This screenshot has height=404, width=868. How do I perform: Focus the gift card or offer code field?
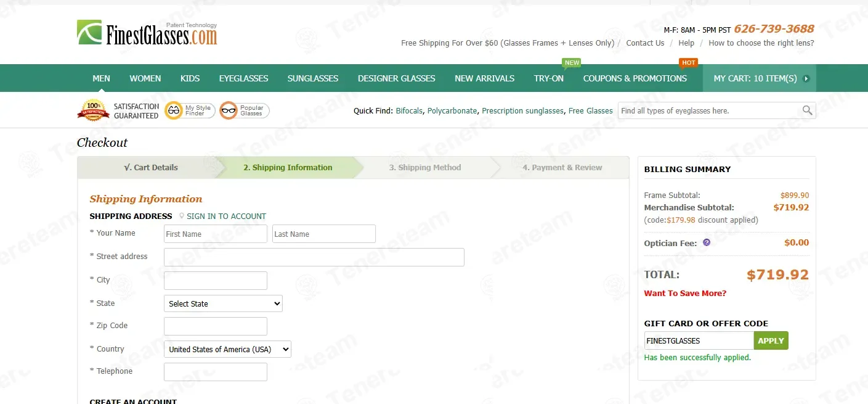tap(699, 340)
